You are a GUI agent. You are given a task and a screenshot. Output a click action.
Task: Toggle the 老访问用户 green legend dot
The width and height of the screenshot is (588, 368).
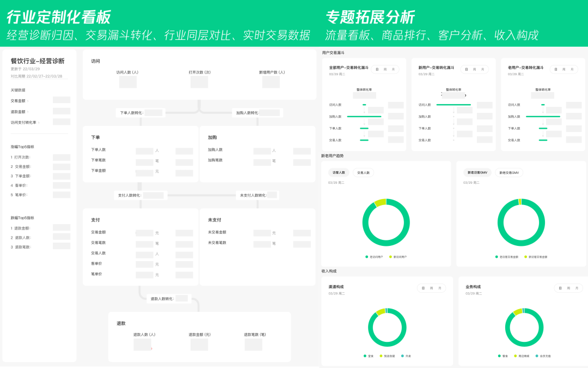pyautogui.click(x=367, y=257)
